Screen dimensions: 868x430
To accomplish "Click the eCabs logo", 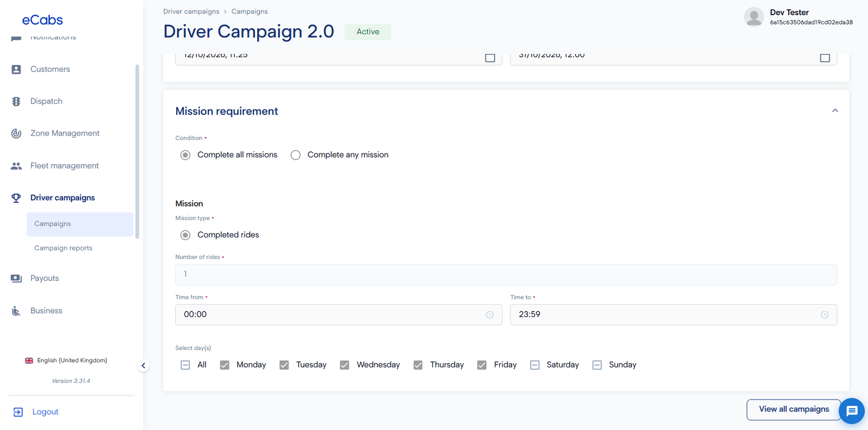I will [x=42, y=20].
